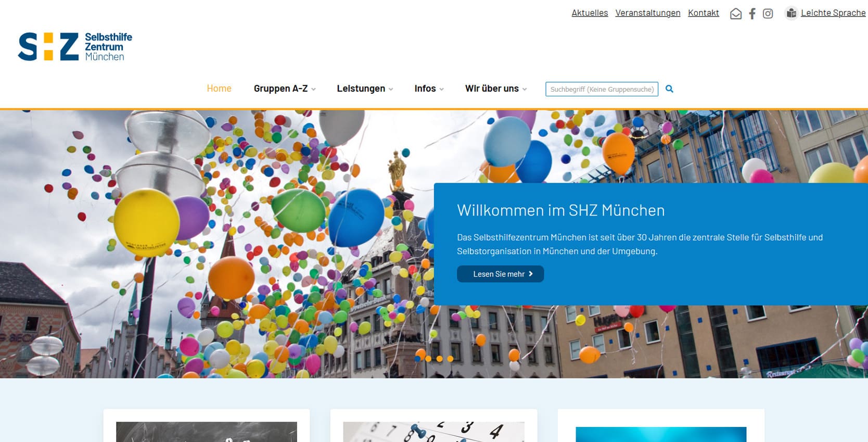This screenshot has width=868, height=442.
Task: Select the first blue slider dot
Action: click(x=417, y=359)
